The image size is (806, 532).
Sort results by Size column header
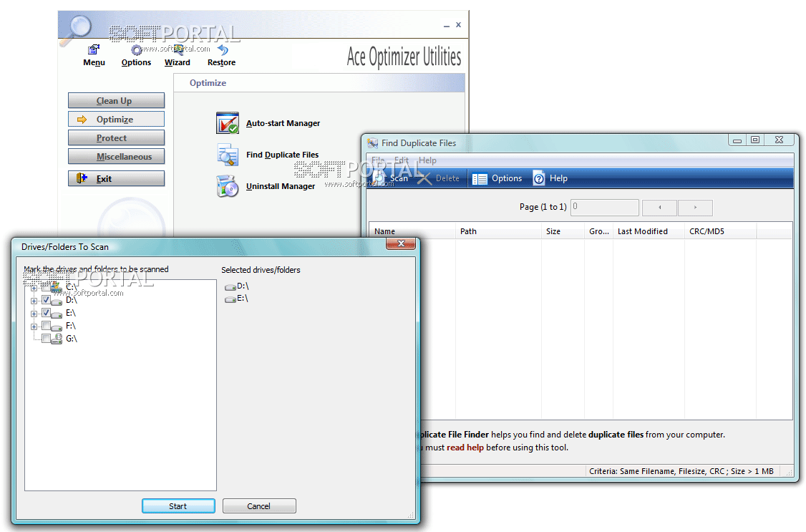(563, 231)
